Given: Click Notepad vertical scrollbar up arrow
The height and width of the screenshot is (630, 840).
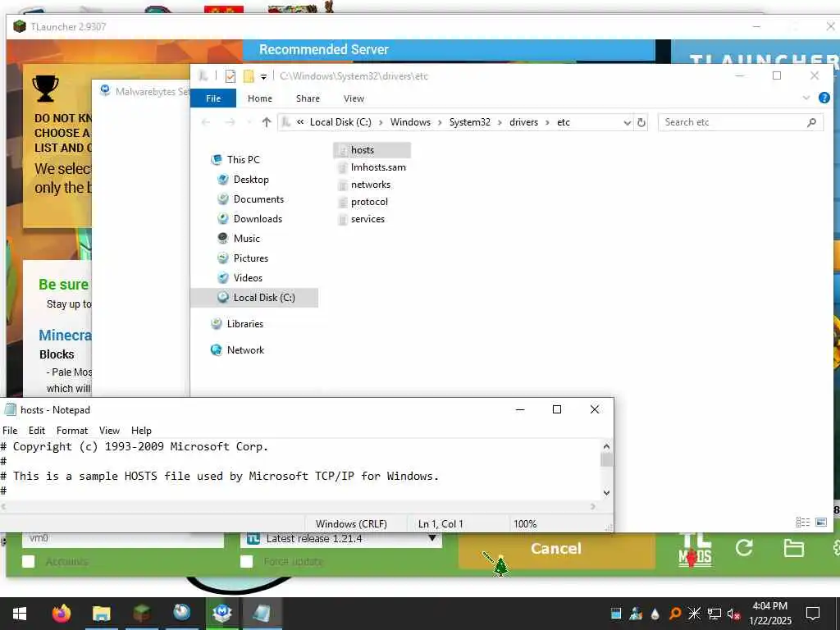Looking at the screenshot, I should click(606, 446).
